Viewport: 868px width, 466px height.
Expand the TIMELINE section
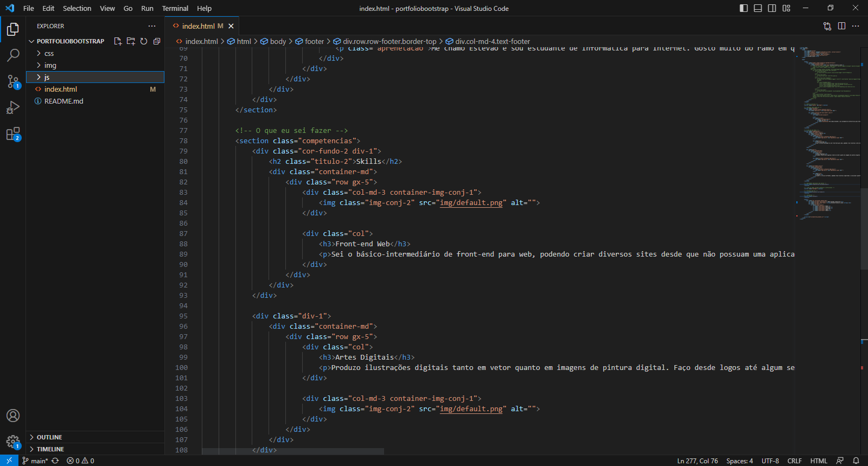point(50,449)
